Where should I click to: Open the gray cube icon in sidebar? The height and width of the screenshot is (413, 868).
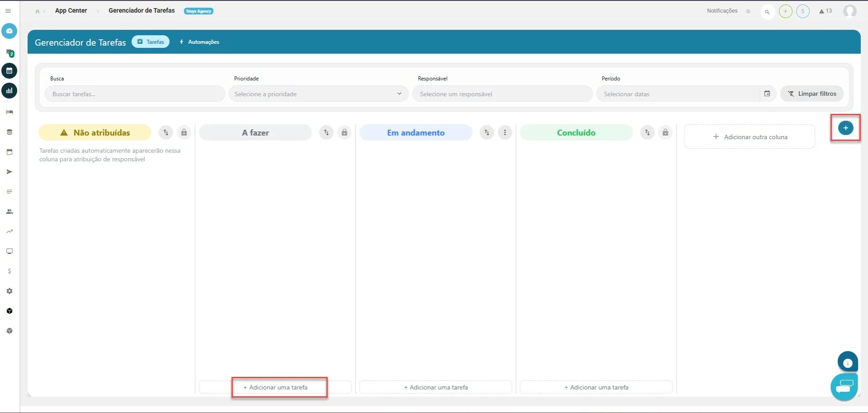click(9, 331)
